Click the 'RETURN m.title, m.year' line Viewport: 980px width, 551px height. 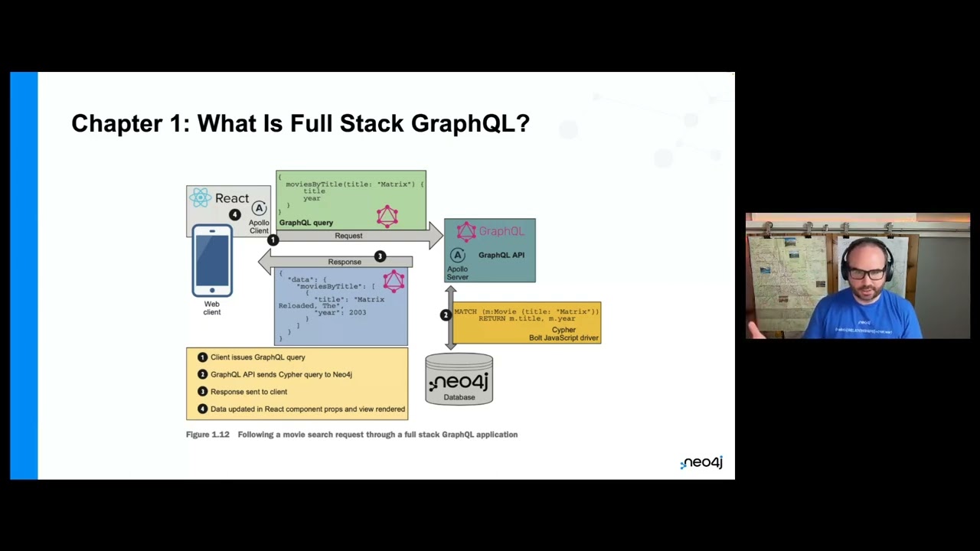pos(527,318)
